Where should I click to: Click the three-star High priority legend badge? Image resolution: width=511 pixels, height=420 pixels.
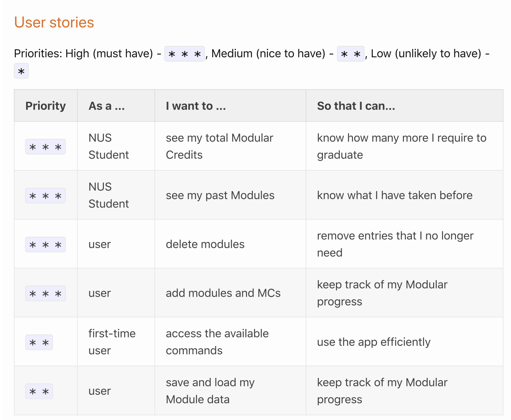pos(185,53)
